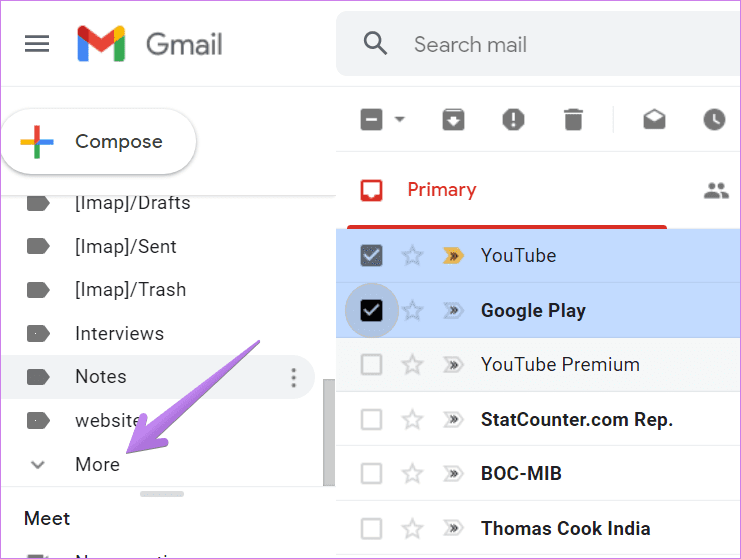Open the Notes label
Screen dimensions: 741x559
coord(158,377)
